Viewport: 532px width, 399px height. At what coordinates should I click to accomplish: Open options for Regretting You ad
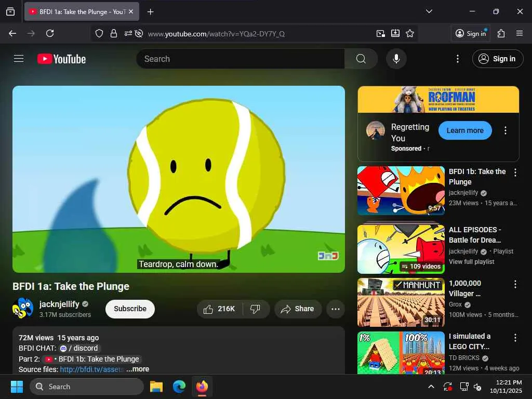pyautogui.click(x=505, y=130)
